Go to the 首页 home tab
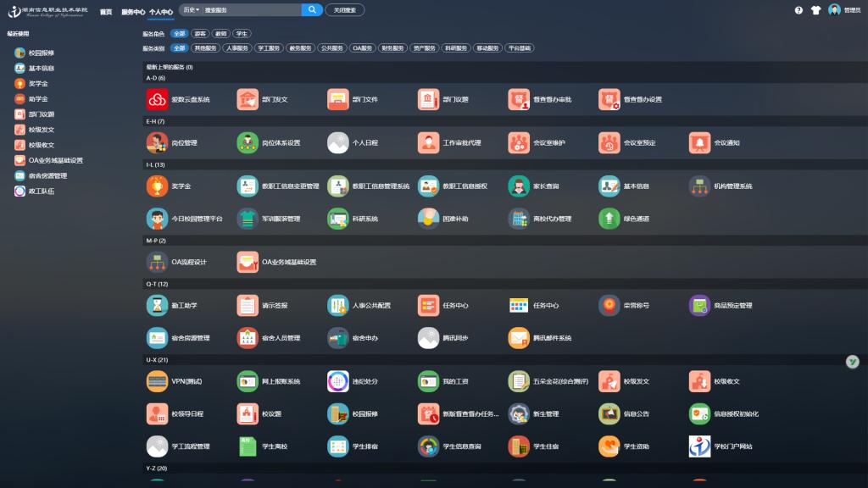The height and width of the screenshot is (488, 868). click(106, 12)
